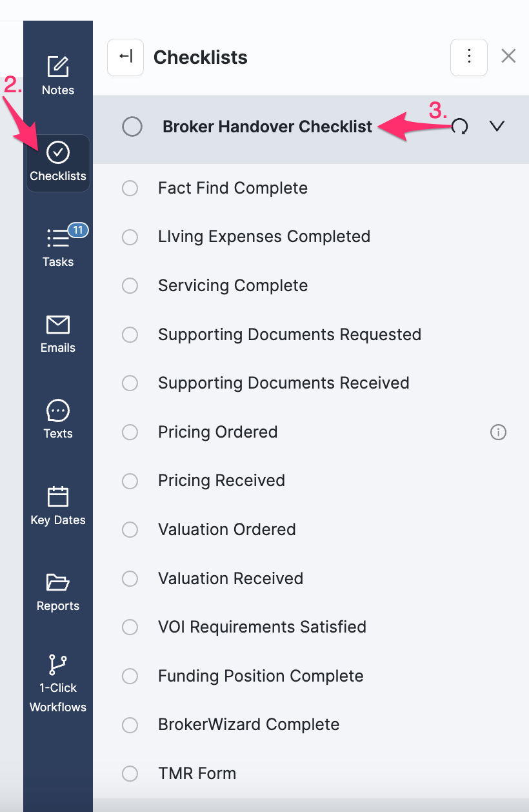The width and height of the screenshot is (529, 812).
Task: Open the Tasks list icon
Action: (x=58, y=238)
